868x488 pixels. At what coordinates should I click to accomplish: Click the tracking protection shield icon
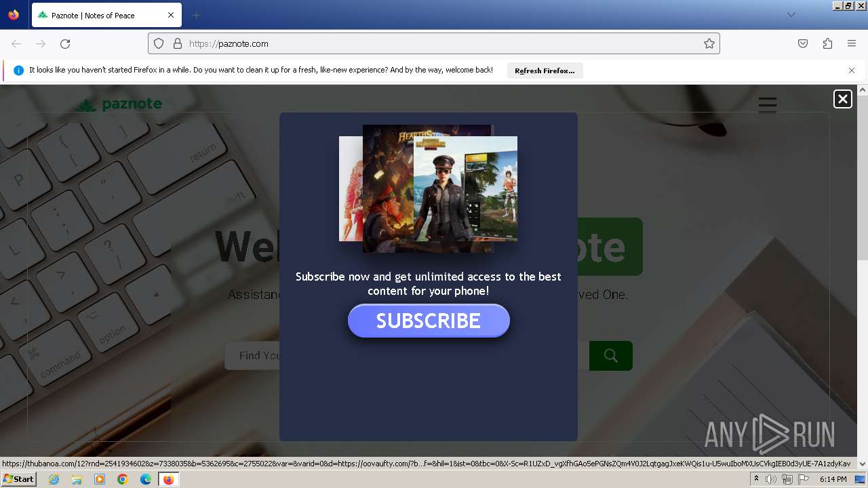pyautogui.click(x=159, y=43)
